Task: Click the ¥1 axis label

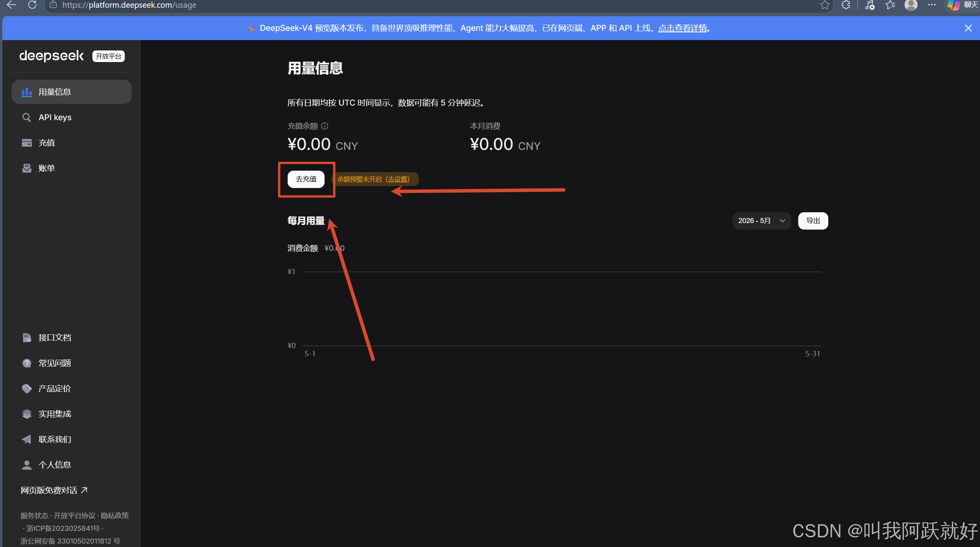Action: [x=291, y=272]
